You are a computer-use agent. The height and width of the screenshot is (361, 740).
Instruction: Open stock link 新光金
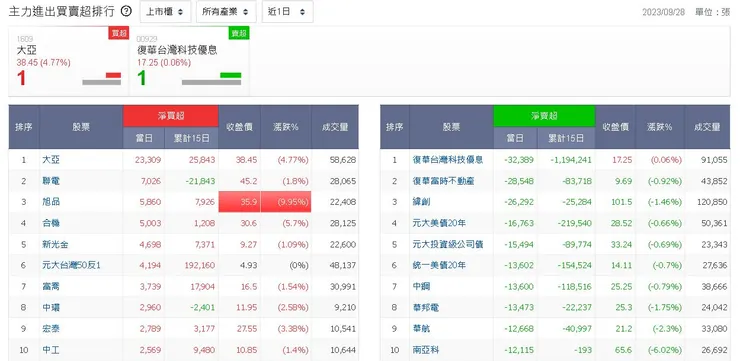pyautogui.click(x=55, y=244)
